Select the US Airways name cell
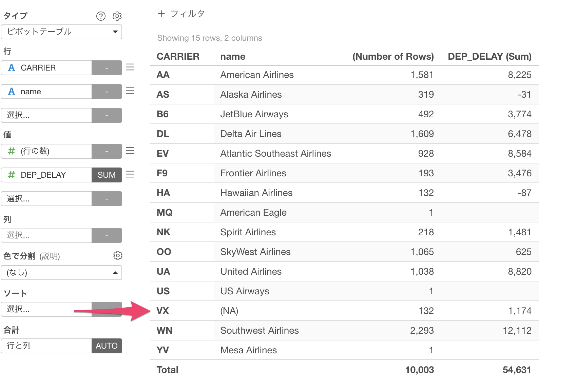576x392 pixels. tap(245, 291)
